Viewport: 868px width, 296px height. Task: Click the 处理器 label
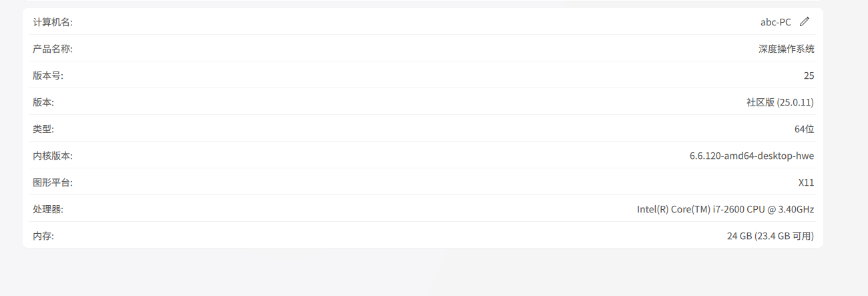click(48, 209)
